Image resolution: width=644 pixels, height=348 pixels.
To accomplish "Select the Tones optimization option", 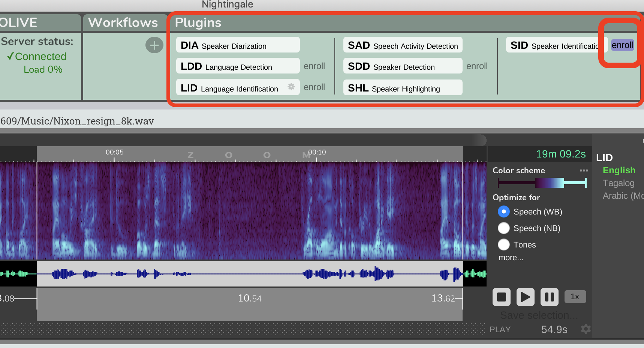I will click(x=504, y=244).
